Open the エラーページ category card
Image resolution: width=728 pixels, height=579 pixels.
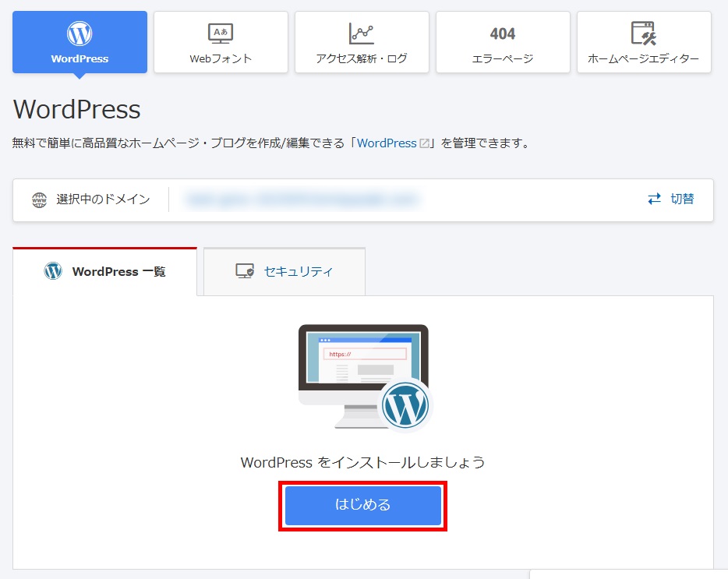coord(503,42)
